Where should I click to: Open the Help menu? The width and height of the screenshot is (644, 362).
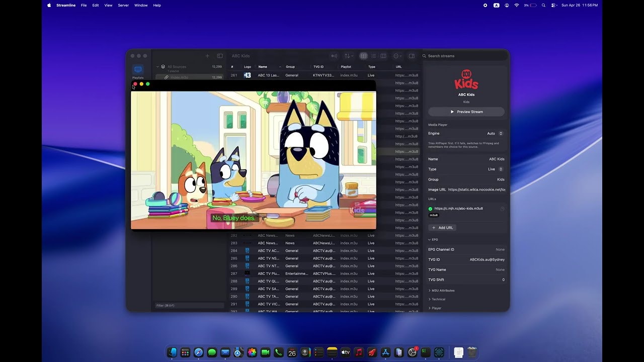coord(157,5)
